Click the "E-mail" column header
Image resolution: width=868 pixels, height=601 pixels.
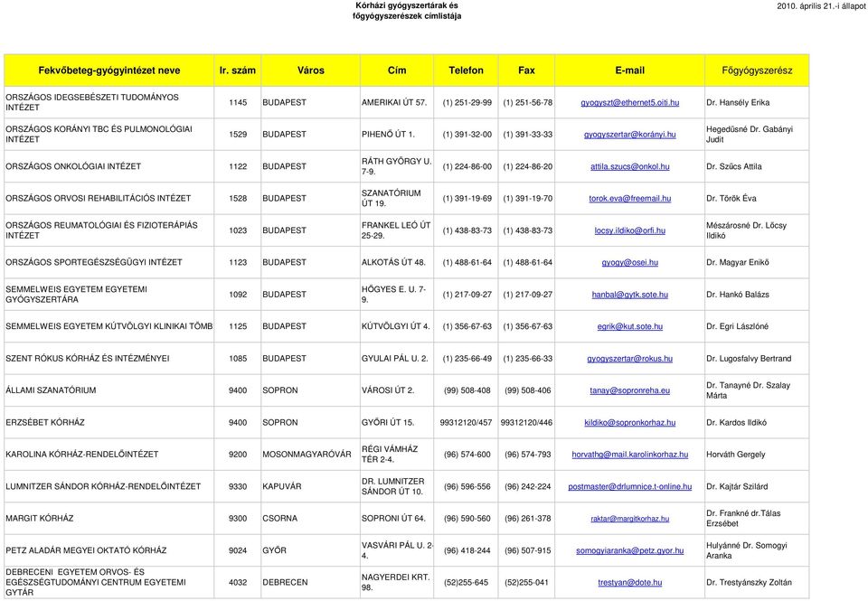629,70
